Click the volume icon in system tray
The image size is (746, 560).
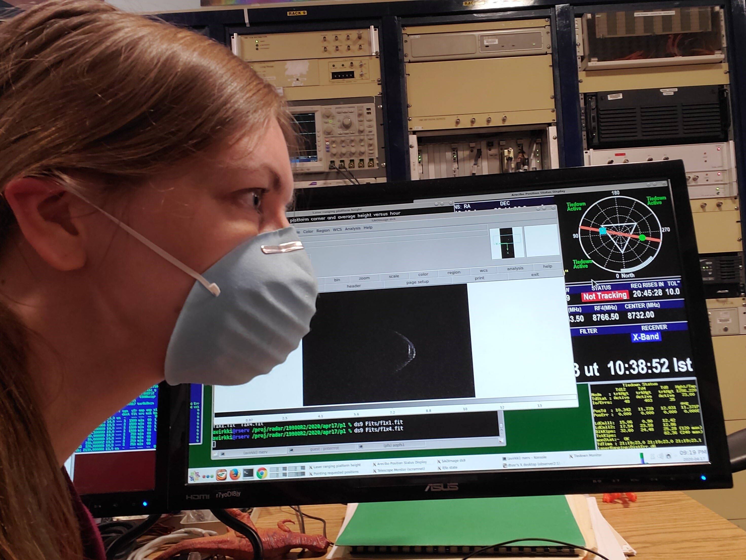[x=660, y=456]
